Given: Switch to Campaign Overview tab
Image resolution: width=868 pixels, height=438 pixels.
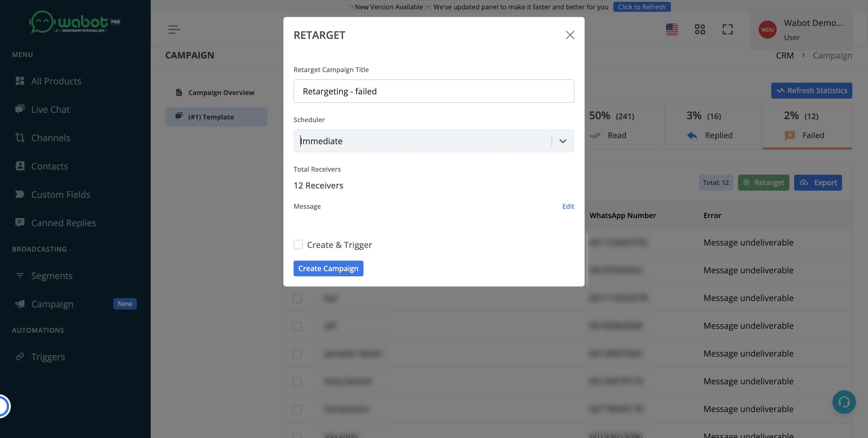Looking at the screenshot, I should point(221,92).
